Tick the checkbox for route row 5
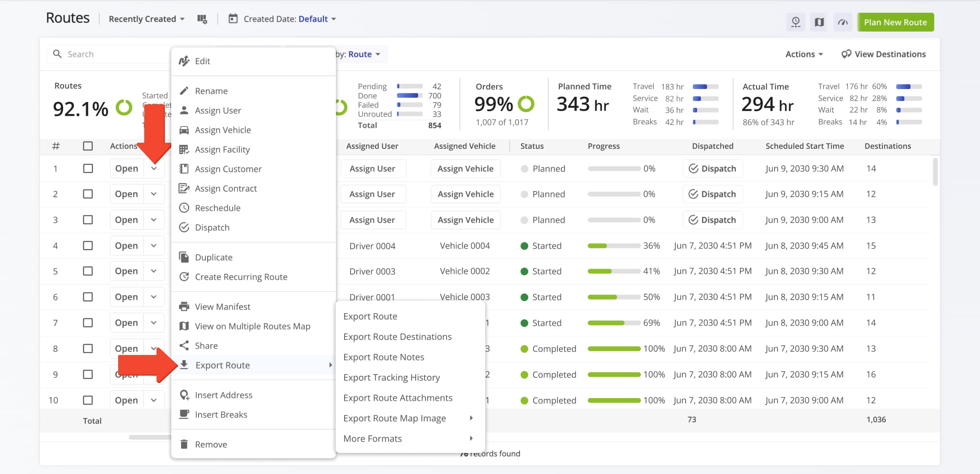The width and height of the screenshot is (980, 474). click(x=88, y=271)
